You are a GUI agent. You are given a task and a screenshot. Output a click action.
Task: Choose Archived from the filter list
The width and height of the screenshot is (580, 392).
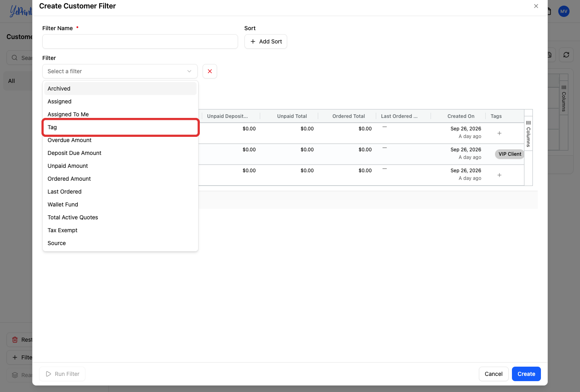click(x=120, y=89)
